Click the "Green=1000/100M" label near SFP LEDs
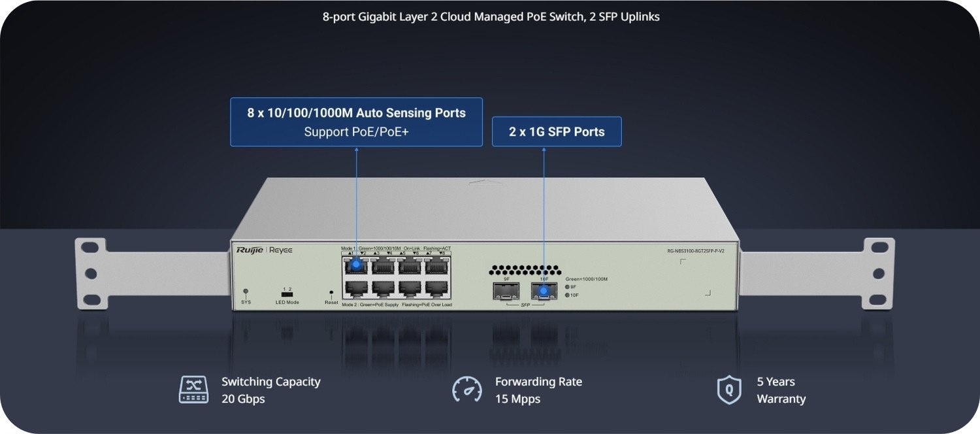Viewport: 980px width, 434px height. point(587,279)
